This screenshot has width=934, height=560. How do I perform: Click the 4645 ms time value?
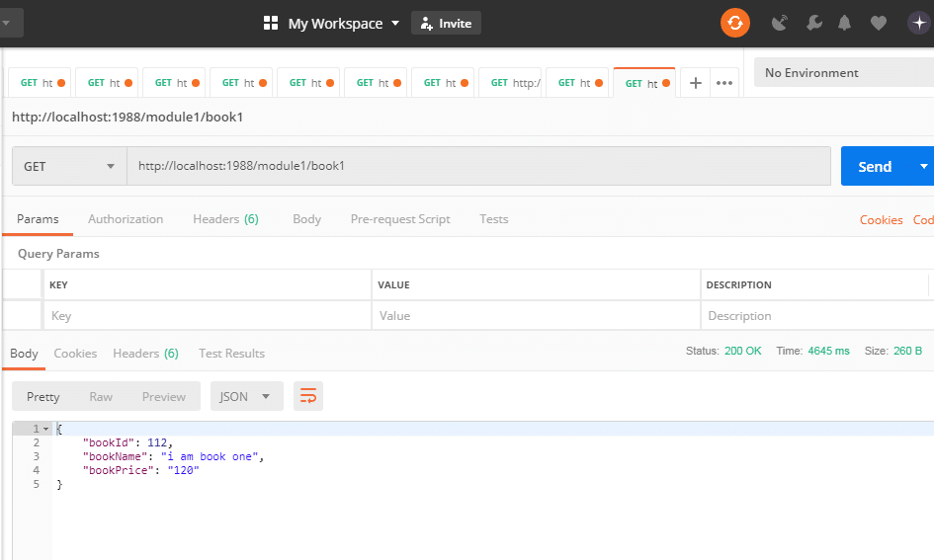pyautogui.click(x=828, y=351)
